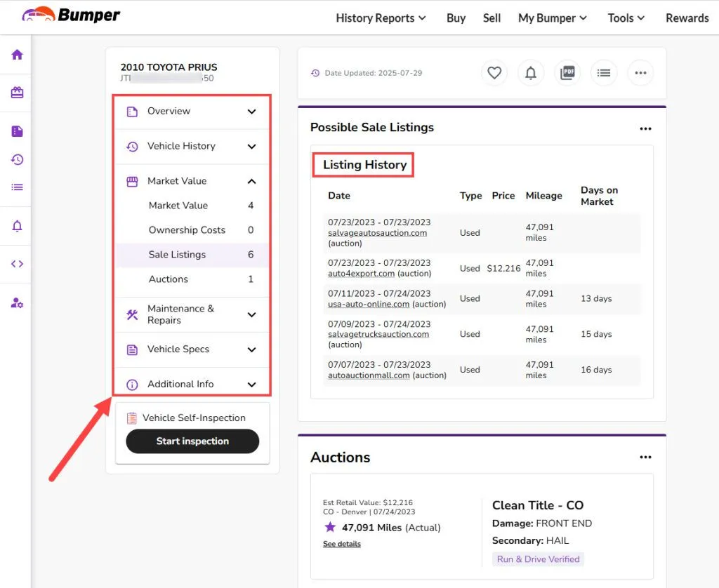Click See details in the auction card
Image resolution: width=719 pixels, height=588 pixels.
click(342, 544)
